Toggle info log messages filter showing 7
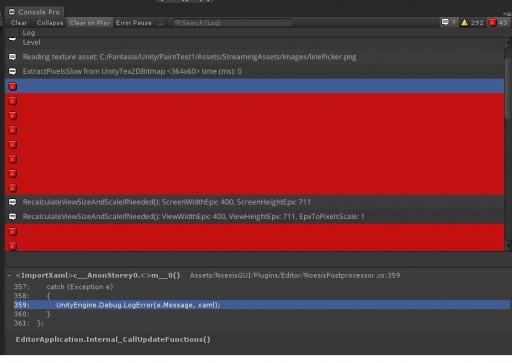The height and width of the screenshot is (363, 512). pyautogui.click(x=449, y=23)
